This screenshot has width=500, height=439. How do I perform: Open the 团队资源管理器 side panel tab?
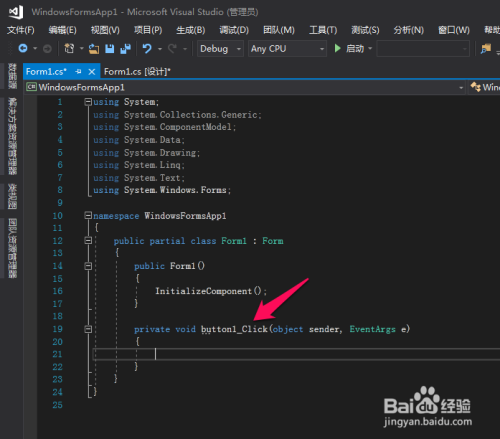click(12, 248)
